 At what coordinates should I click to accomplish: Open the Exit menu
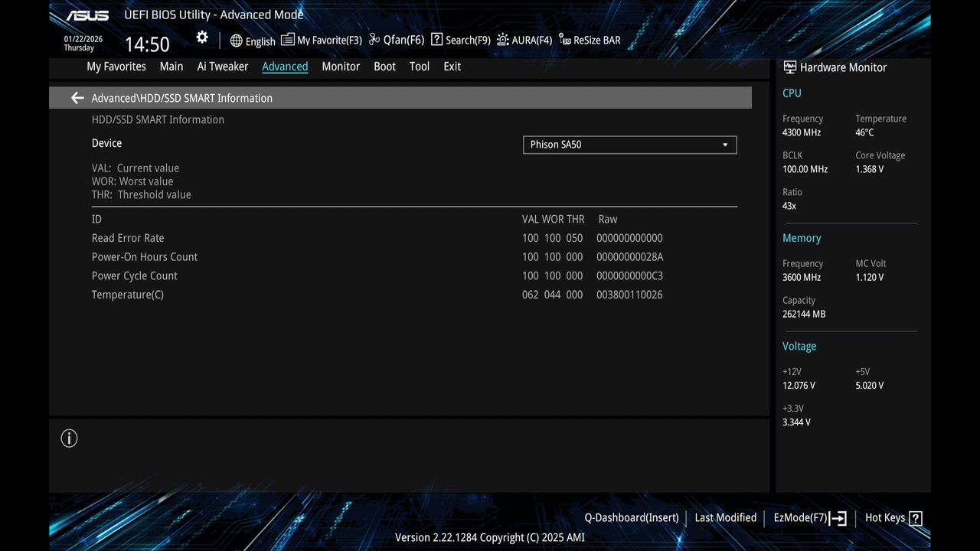(452, 67)
